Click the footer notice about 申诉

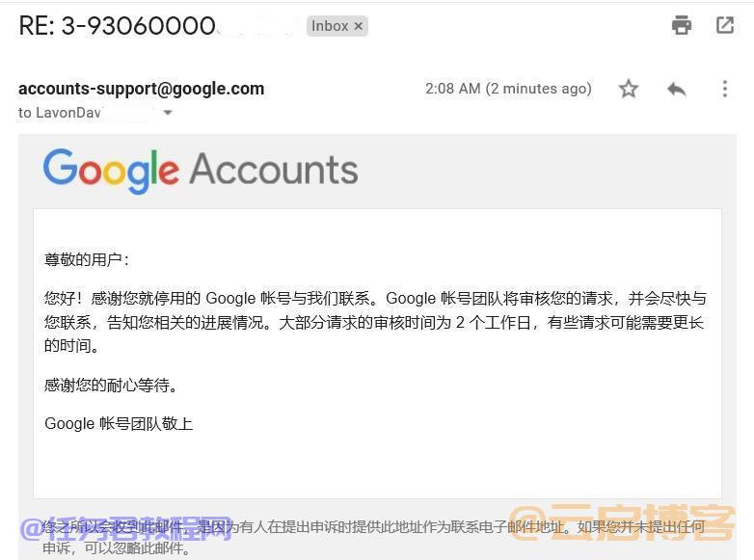(x=374, y=537)
